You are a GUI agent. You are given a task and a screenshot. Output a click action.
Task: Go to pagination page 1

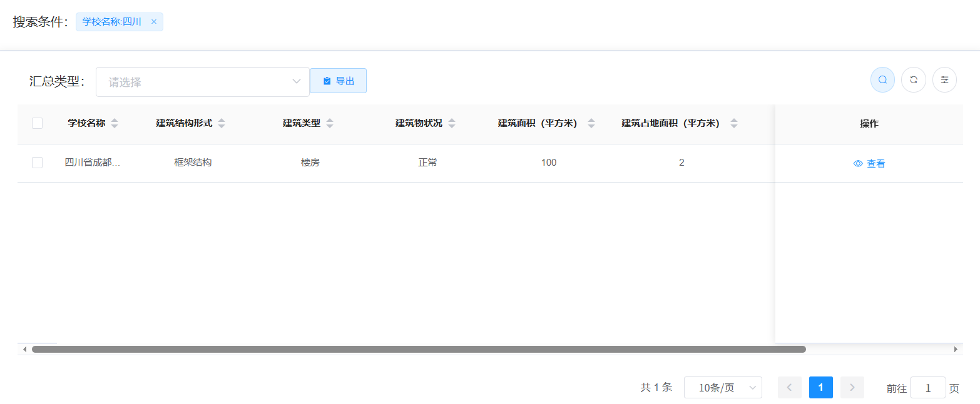tap(820, 388)
